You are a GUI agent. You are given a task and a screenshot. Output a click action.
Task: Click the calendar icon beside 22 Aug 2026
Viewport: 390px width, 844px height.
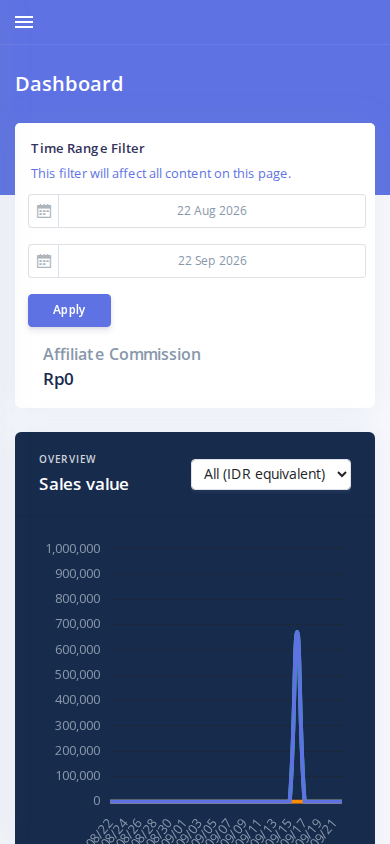click(44, 211)
